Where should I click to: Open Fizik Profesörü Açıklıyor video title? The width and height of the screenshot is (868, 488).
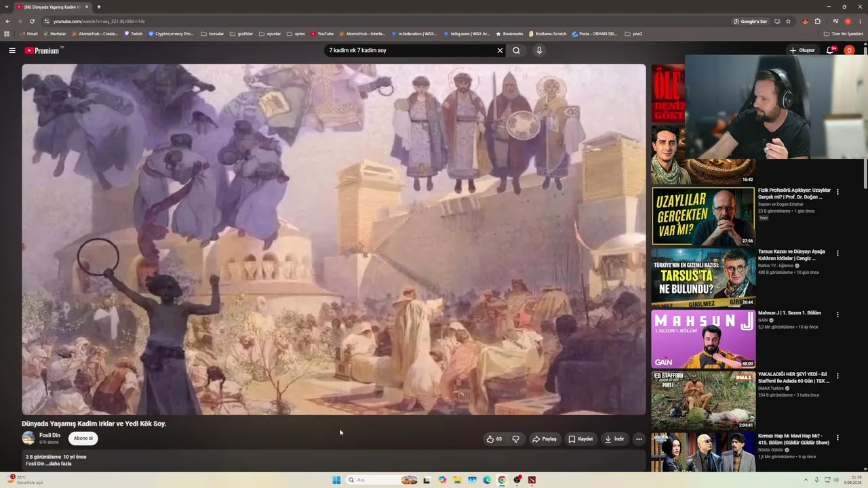[794, 193]
